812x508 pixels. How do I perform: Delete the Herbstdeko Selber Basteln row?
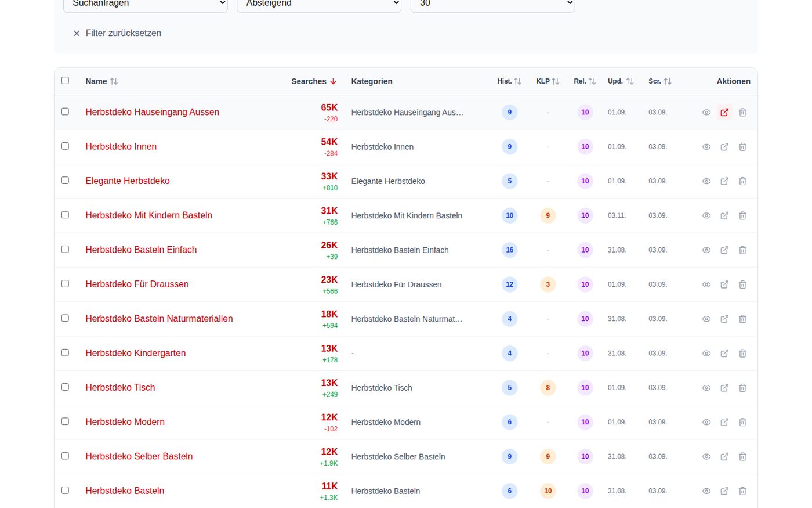(x=742, y=457)
